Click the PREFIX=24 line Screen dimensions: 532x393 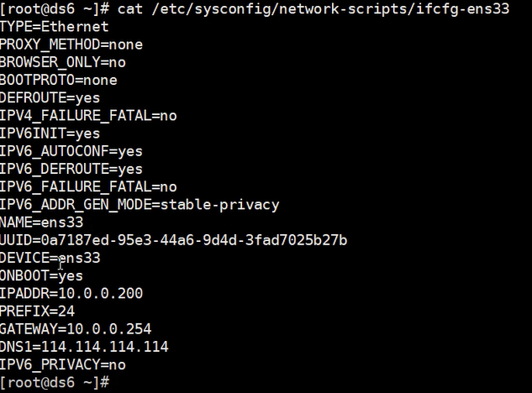tap(38, 312)
